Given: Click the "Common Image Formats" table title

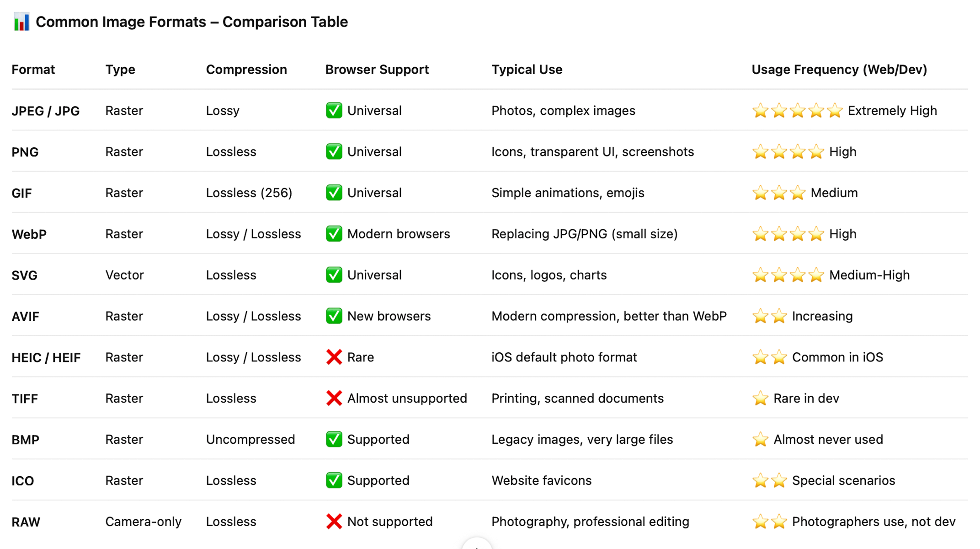Looking at the screenshot, I should point(192,22).
